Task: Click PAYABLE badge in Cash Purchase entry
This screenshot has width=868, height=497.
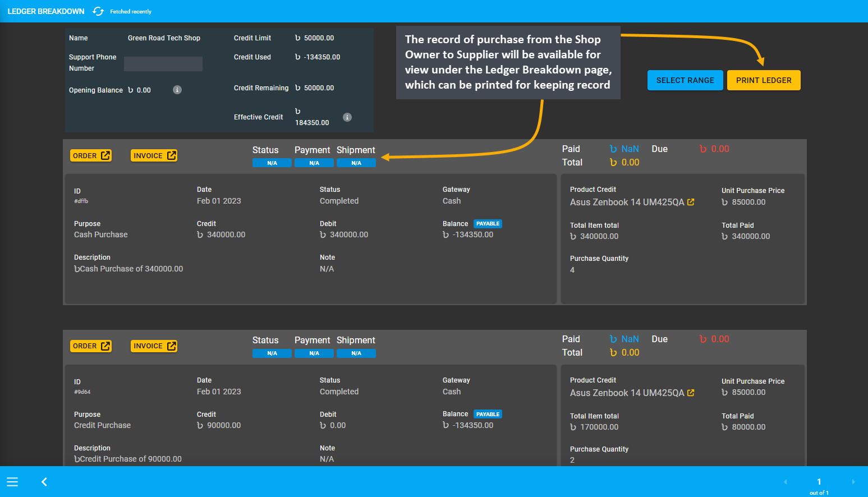Action: coord(488,224)
